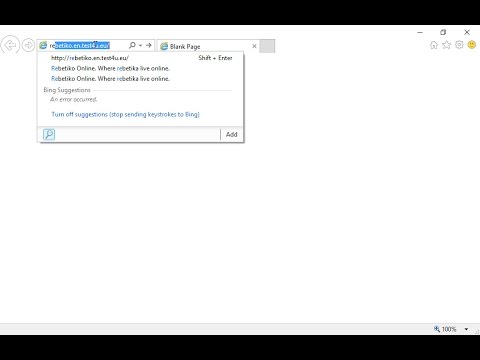Click the search provider magnifier icon in dropdown
This screenshot has width=480, height=360.
49,134
